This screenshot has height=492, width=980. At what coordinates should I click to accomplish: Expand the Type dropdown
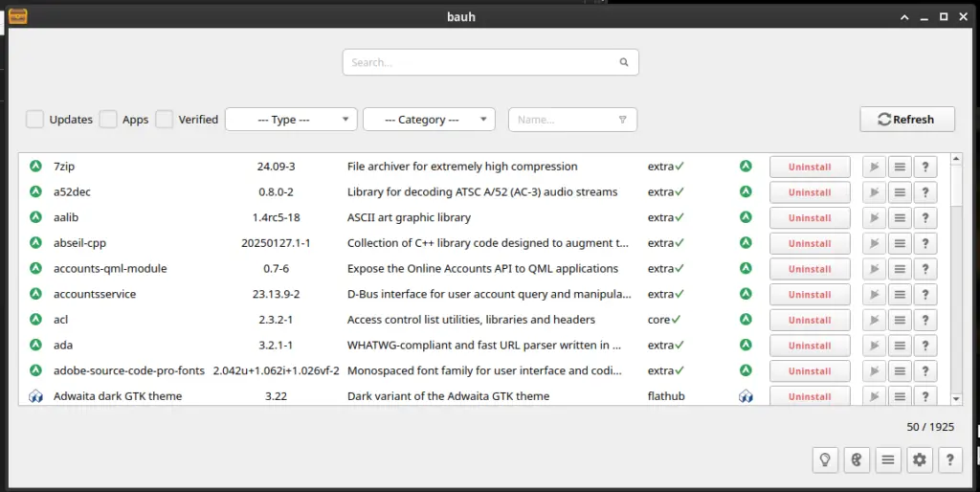(291, 120)
